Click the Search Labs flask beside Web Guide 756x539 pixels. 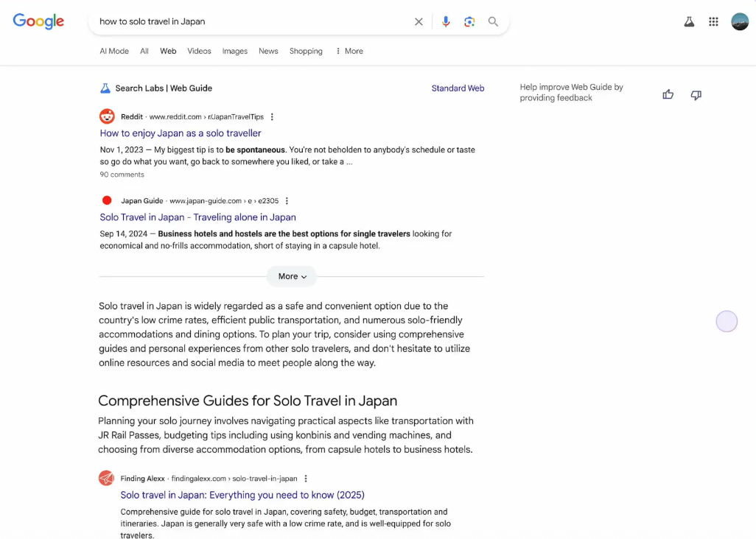point(105,88)
